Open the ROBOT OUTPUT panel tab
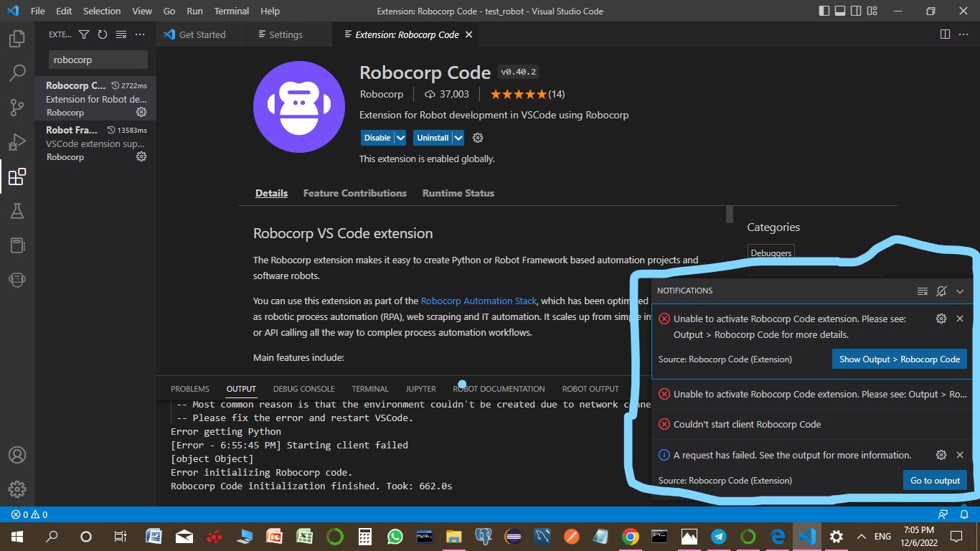 (590, 389)
